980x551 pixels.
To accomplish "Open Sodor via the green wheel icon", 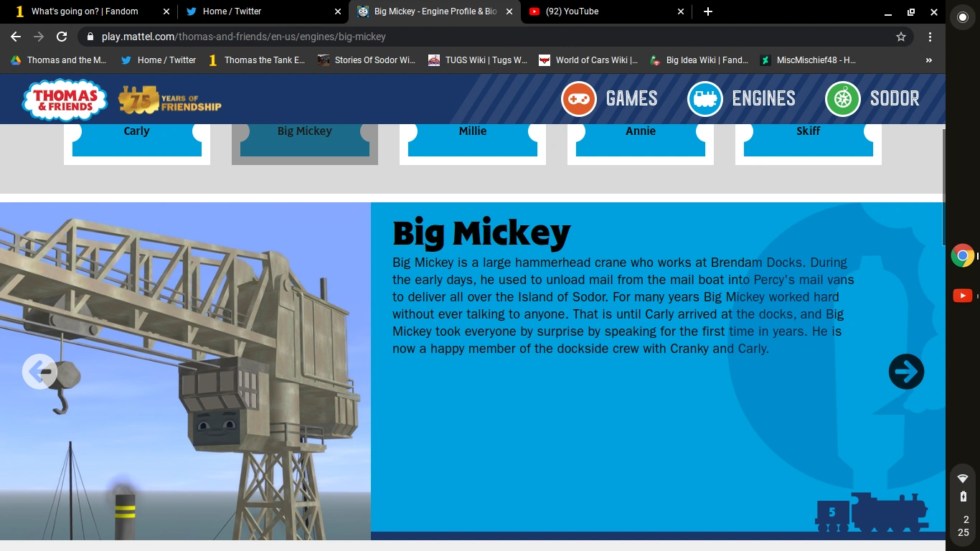I will click(843, 98).
